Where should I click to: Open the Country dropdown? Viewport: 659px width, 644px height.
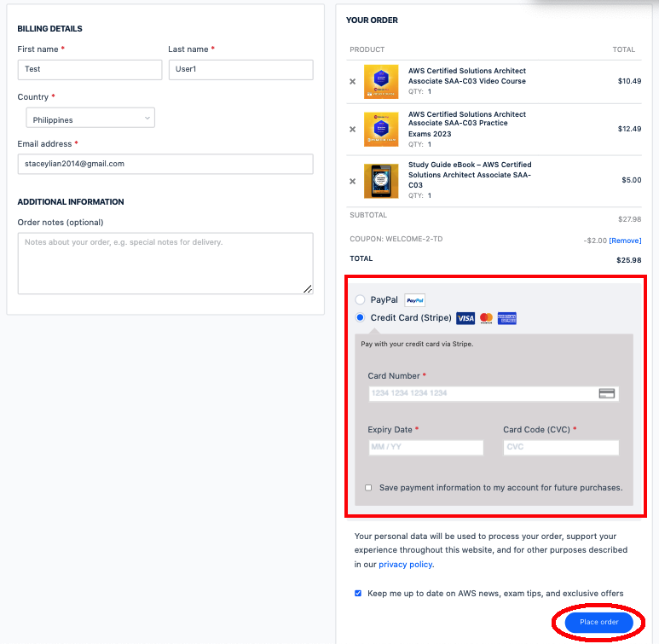tap(90, 119)
